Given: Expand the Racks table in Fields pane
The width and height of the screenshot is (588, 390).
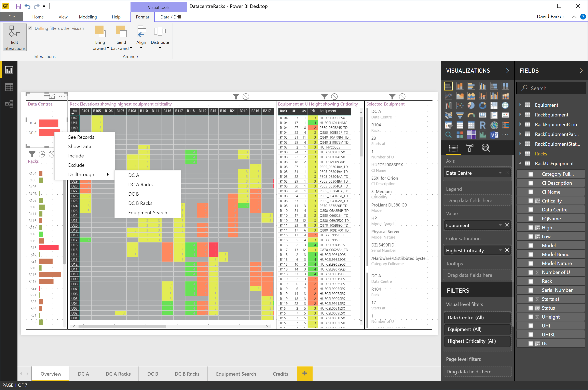Looking at the screenshot, I should (x=520, y=153).
